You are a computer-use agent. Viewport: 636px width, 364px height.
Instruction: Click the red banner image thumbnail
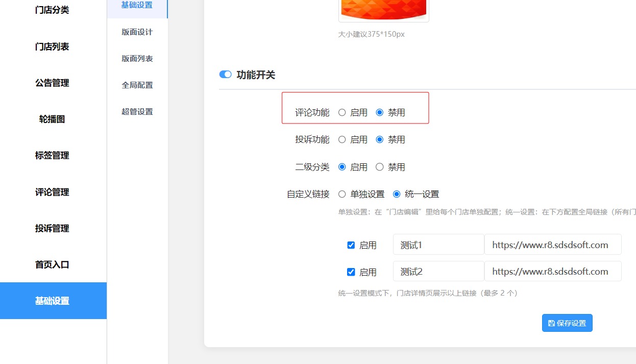[x=384, y=10]
